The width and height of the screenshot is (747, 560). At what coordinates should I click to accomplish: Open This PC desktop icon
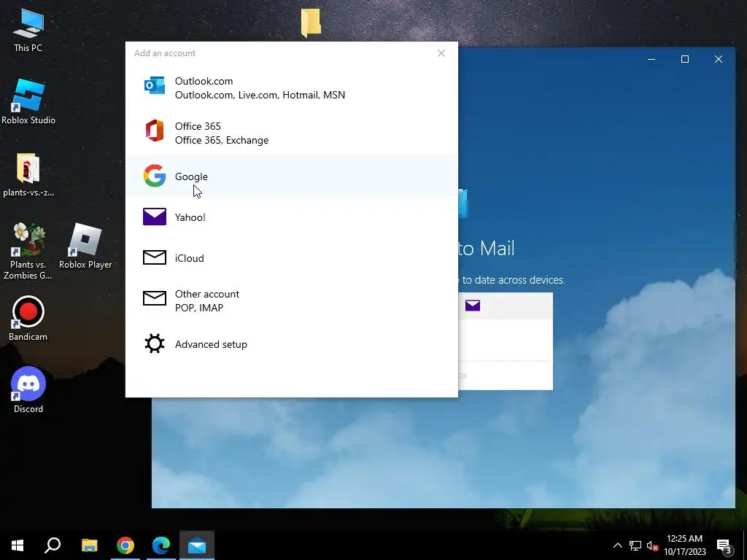coord(28,31)
